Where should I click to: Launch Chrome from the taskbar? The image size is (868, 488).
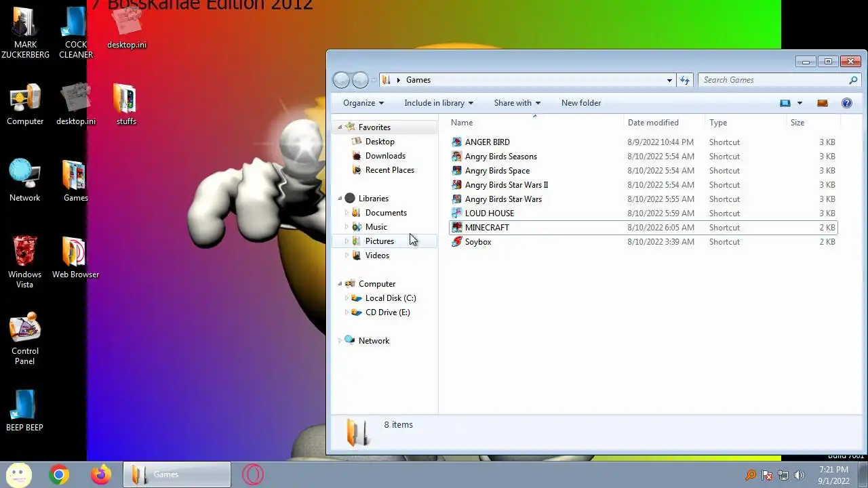[59, 474]
